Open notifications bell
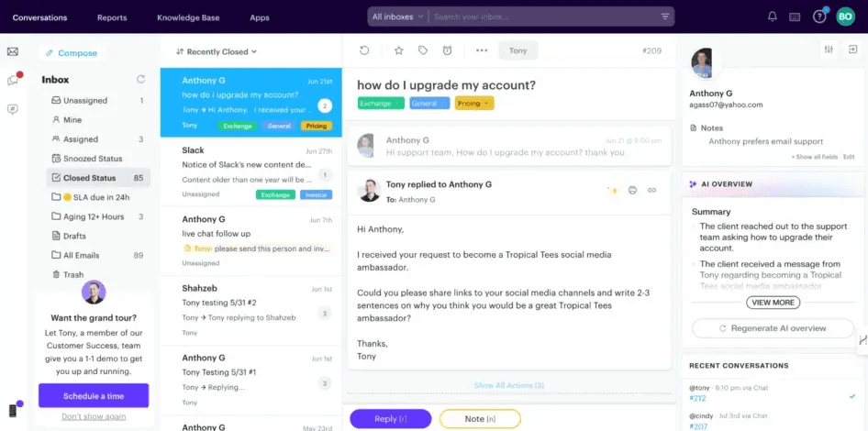This screenshot has width=868, height=431. 773,17
